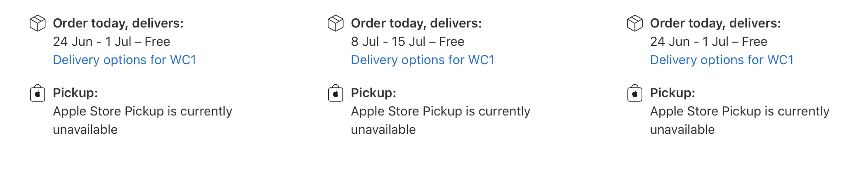The width and height of the screenshot is (868, 176).
Task: Click the Apple bag pickup icon in left column
Action: coord(38,93)
